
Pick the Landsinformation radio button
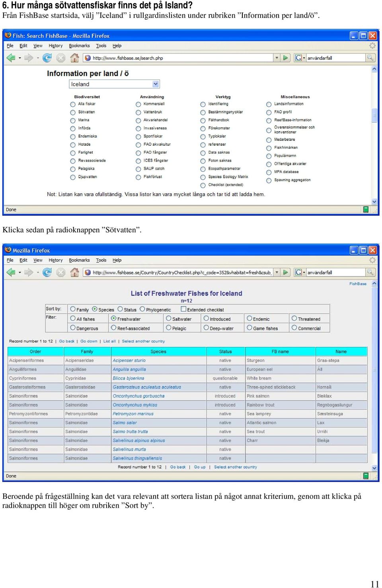269,104
